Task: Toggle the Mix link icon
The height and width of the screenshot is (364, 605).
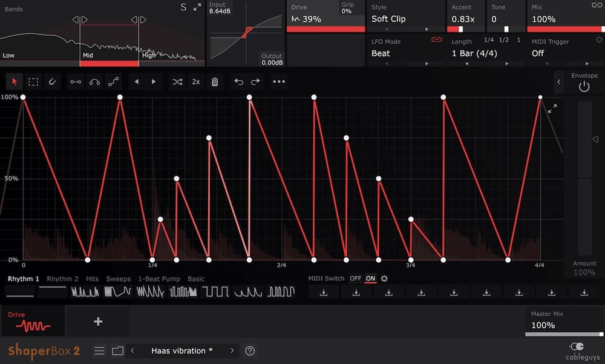Action: [597, 5]
